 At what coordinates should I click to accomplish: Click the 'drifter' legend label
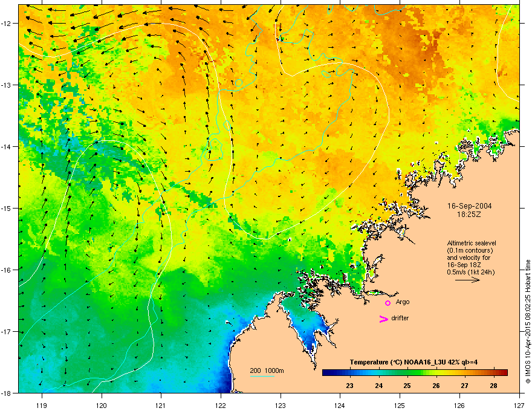tap(400, 318)
